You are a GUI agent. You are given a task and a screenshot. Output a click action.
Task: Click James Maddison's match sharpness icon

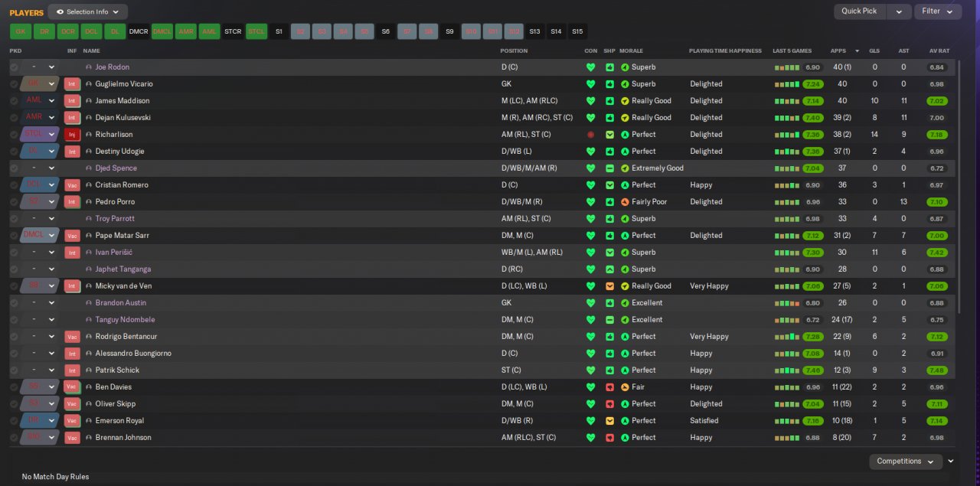(x=609, y=101)
